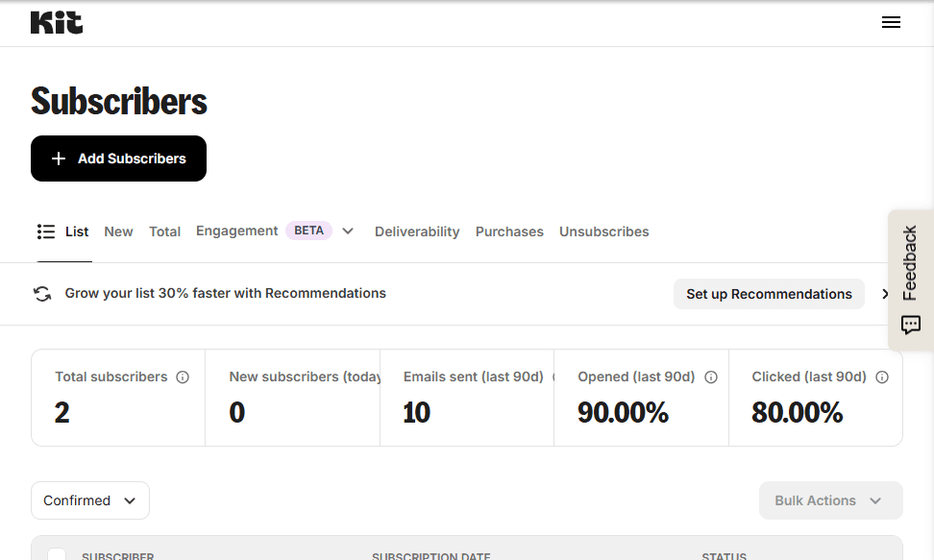Click Set up Recommendations
Image resolution: width=934 pixels, height=560 pixels.
tap(769, 294)
